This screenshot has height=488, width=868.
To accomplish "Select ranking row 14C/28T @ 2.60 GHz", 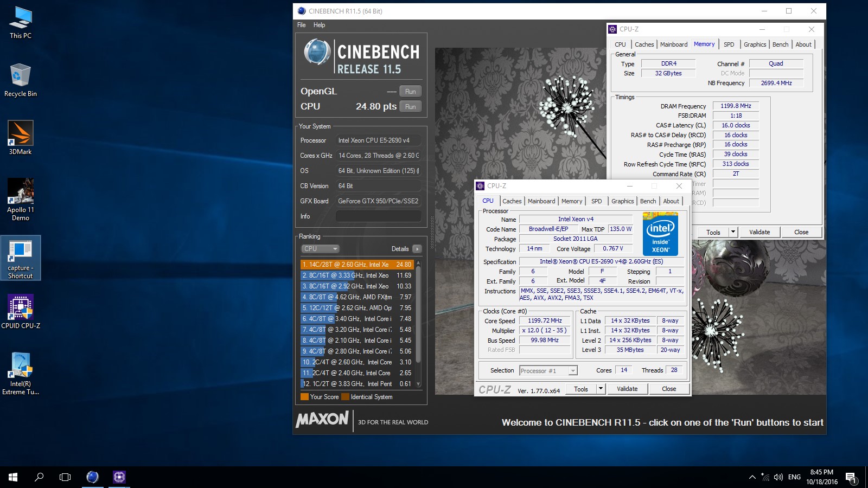I will [358, 265].
